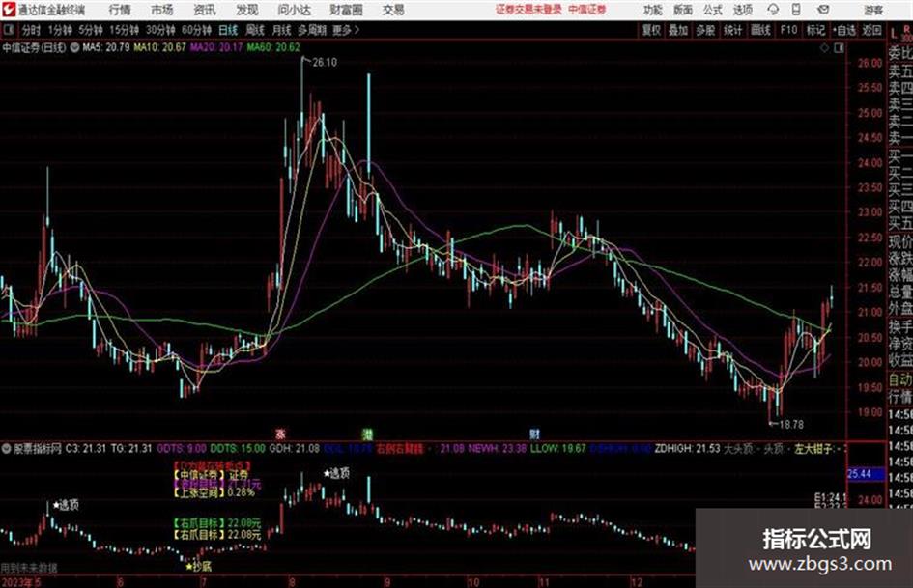This screenshot has width=913, height=588.
Task: Click the 画线 drawing toolbar button
Action: [761, 30]
